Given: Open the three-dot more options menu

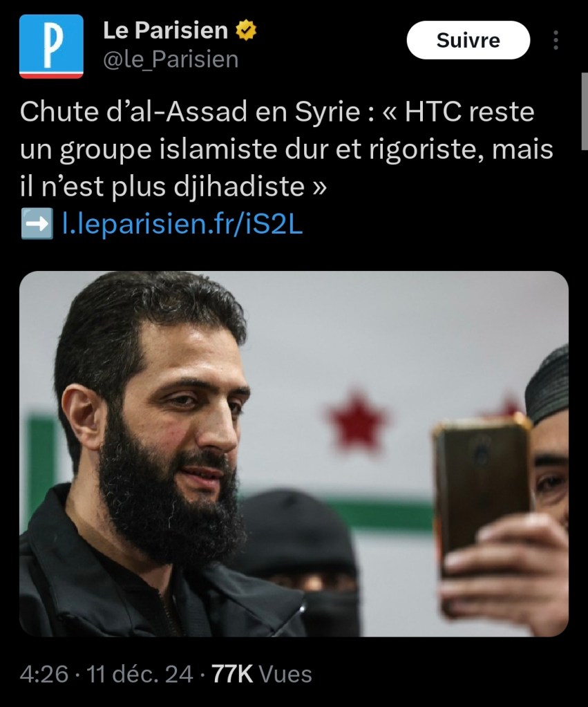Looking at the screenshot, I should pyautogui.click(x=556, y=40).
